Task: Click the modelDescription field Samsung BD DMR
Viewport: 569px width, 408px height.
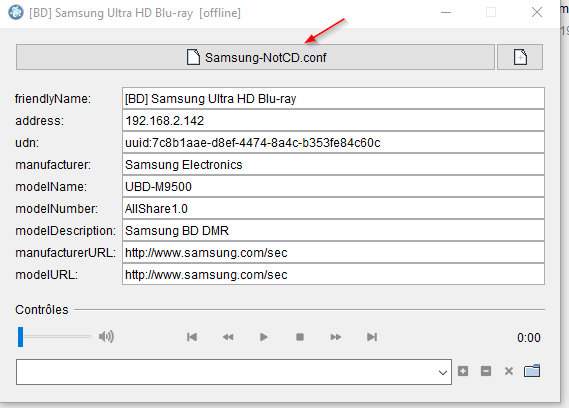Action: click(x=333, y=230)
